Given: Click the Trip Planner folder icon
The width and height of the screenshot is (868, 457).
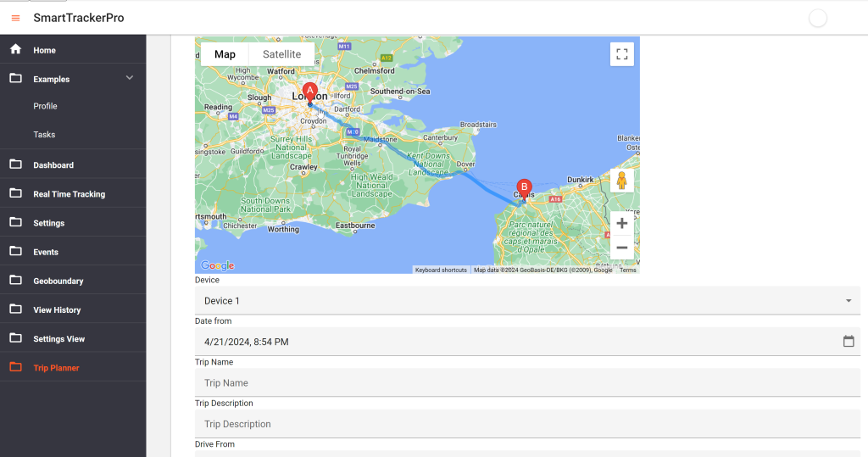Looking at the screenshot, I should click(15, 367).
